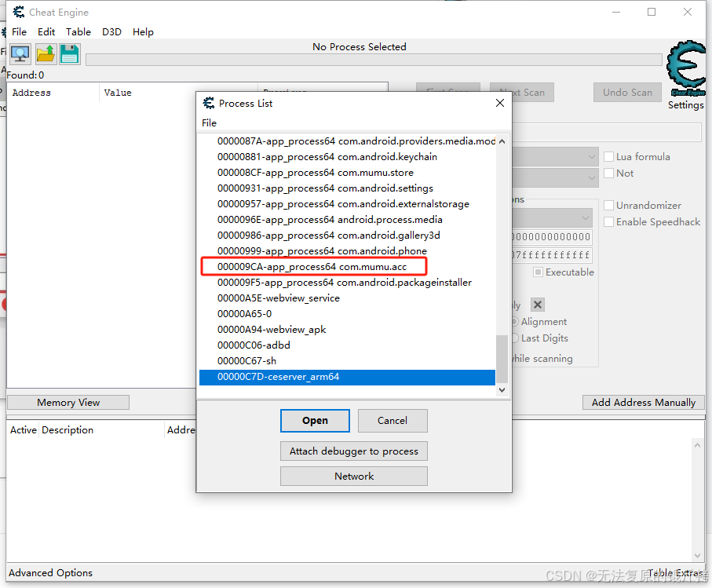Select process 00000C7D-ceserver_arm64

pos(347,378)
